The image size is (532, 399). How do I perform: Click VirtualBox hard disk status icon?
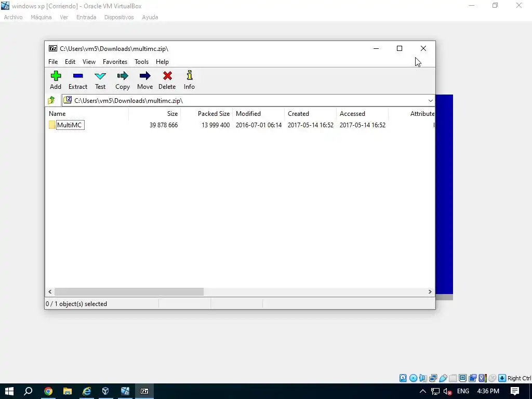pos(403,378)
